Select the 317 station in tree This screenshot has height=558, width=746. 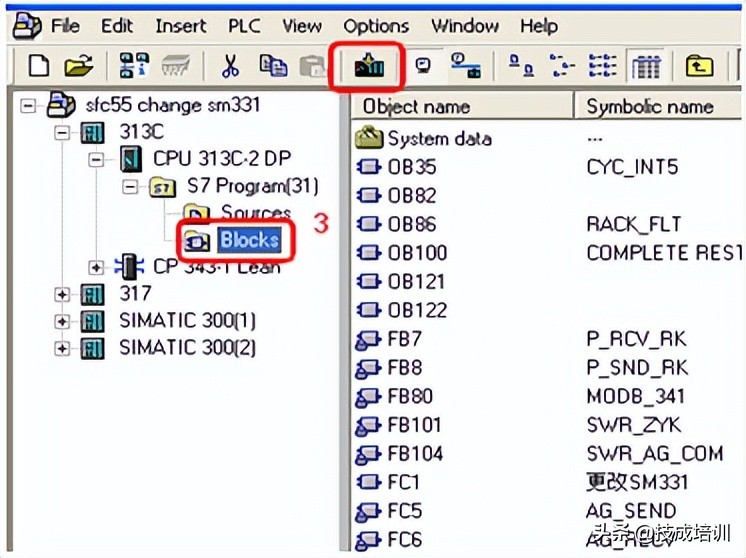click(x=135, y=294)
